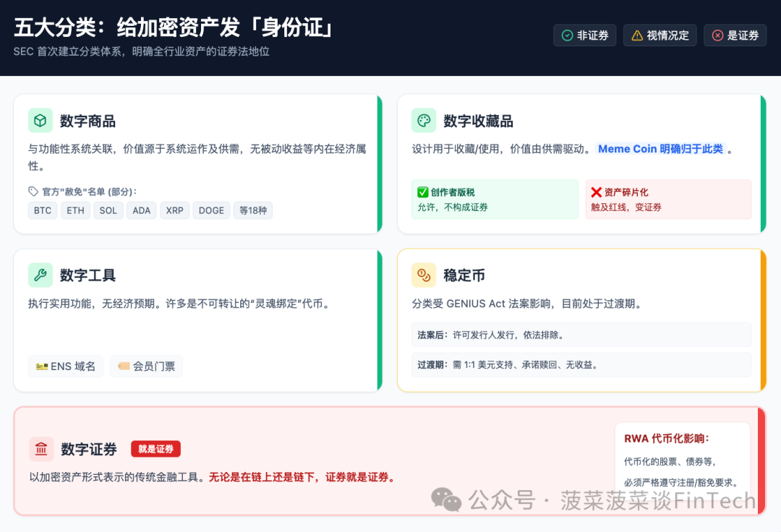This screenshot has width=781, height=532.
Task: Click the cube icon beside 数字商品
Action: 40,121
